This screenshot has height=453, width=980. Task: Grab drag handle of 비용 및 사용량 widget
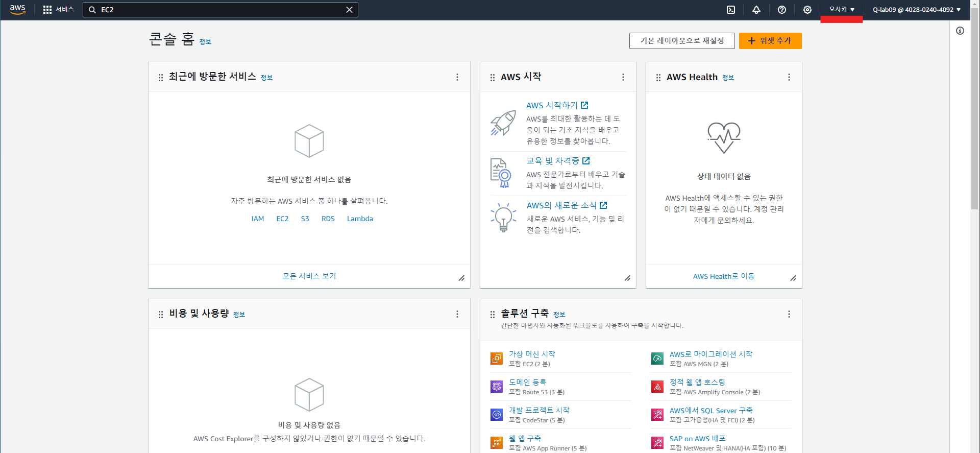pyautogui.click(x=161, y=314)
